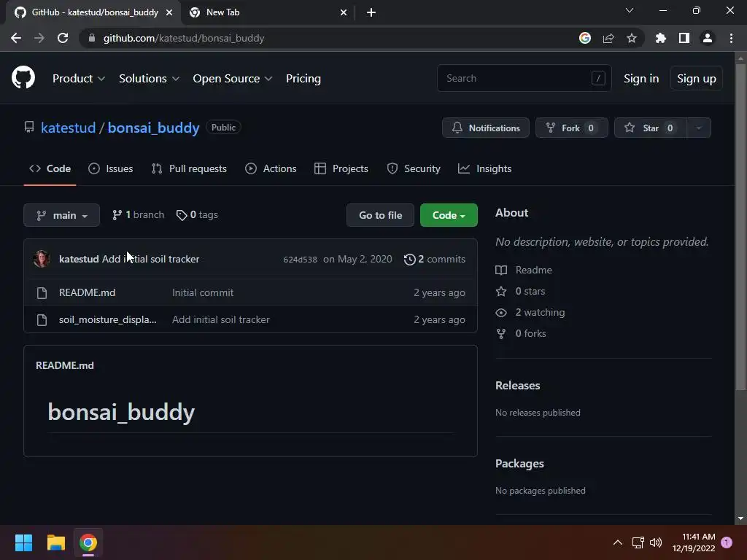Open commit hash 624d538
The height and width of the screenshot is (560, 747).
[300, 260]
